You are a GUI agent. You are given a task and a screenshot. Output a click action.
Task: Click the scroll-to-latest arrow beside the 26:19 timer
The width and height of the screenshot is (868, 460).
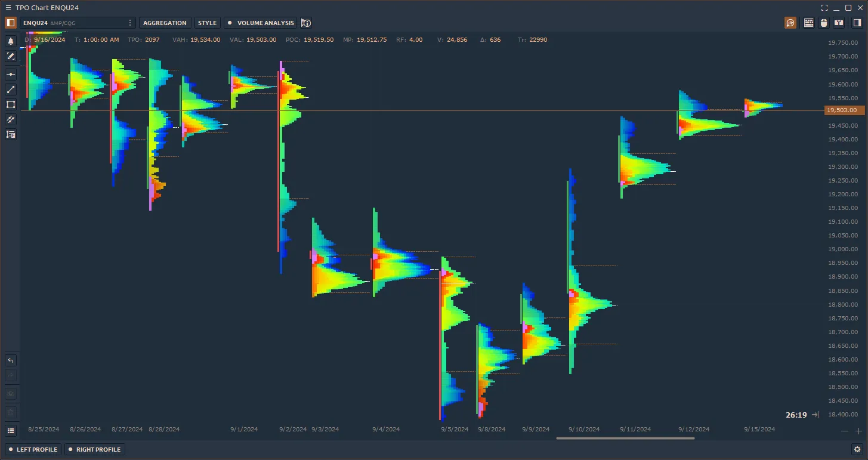pyautogui.click(x=816, y=415)
